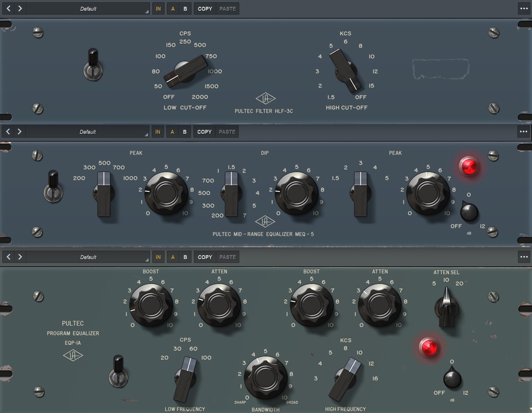This screenshot has height=413, width=532.
Task: Click the EQP-1A Low Frequency CPS selector
Action: [x=185, y=379]
